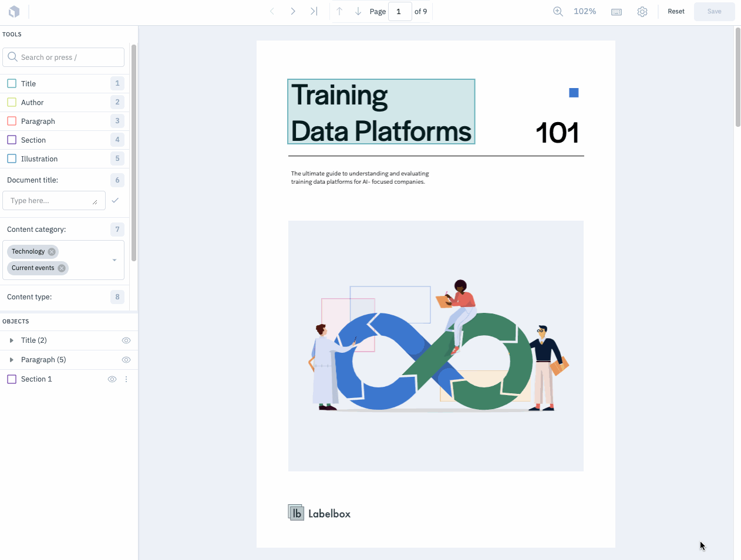Open settings gear icon
Viewport: 741px width, 560px height.
coord(642,12)
